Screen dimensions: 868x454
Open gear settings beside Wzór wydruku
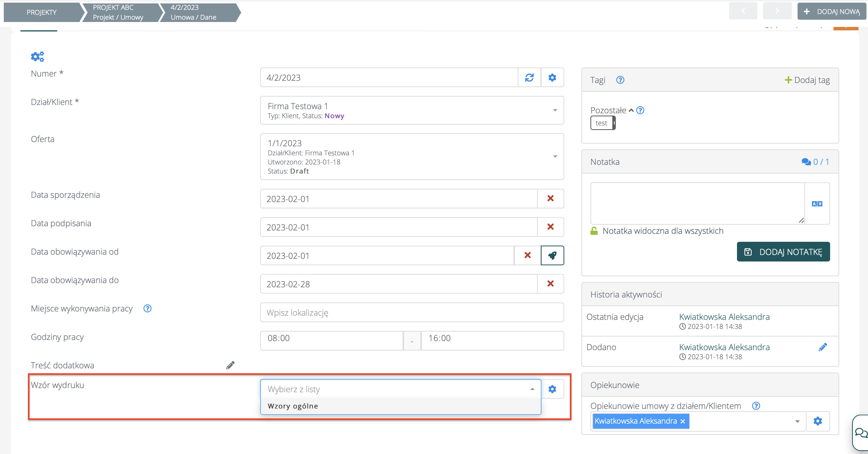tap(552, 389)
